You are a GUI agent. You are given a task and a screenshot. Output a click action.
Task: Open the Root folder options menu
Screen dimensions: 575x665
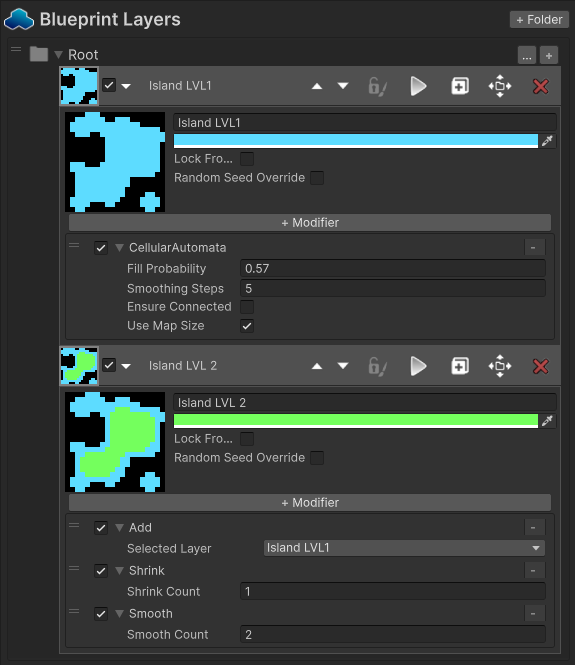coord(527,55)
